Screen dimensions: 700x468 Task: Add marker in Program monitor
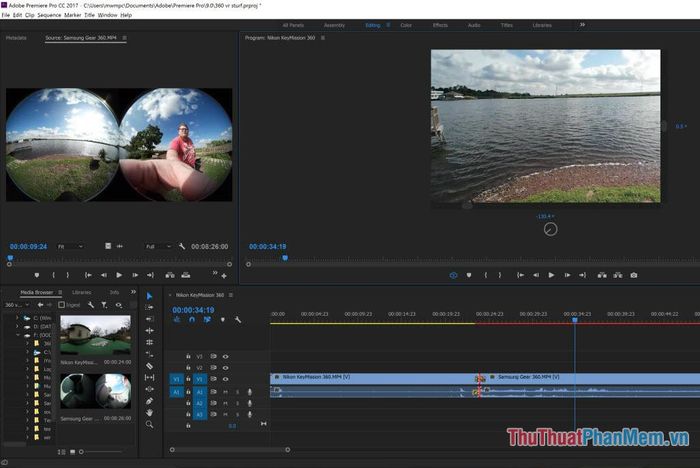pyautogui.click(x=469, y=275)
